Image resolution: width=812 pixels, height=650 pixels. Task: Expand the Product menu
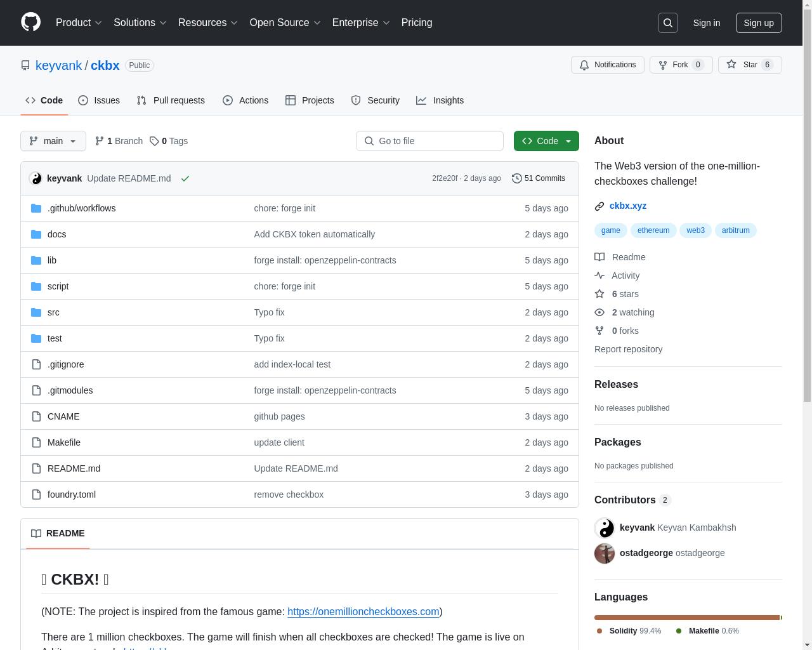pos(79,23)
